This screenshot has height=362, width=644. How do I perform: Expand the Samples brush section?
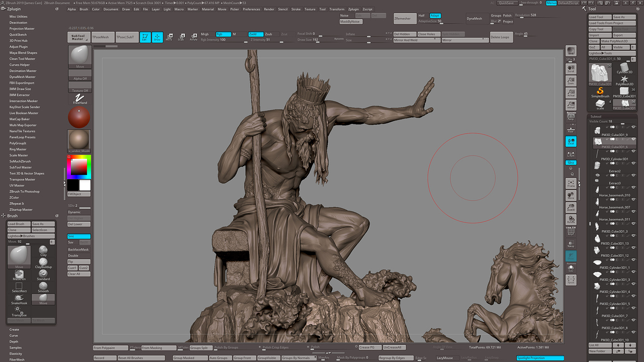click(x=15, y=348)
